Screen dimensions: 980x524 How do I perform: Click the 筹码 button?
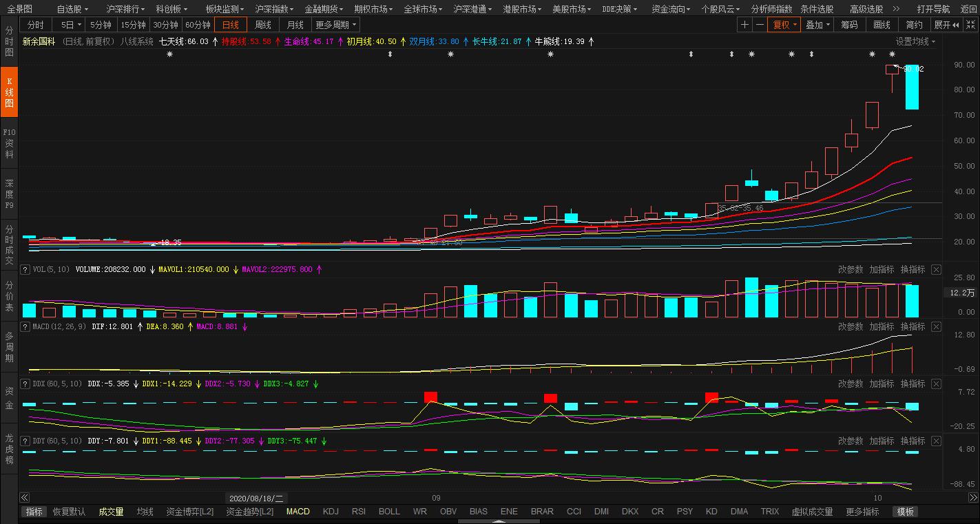point(850,25)
